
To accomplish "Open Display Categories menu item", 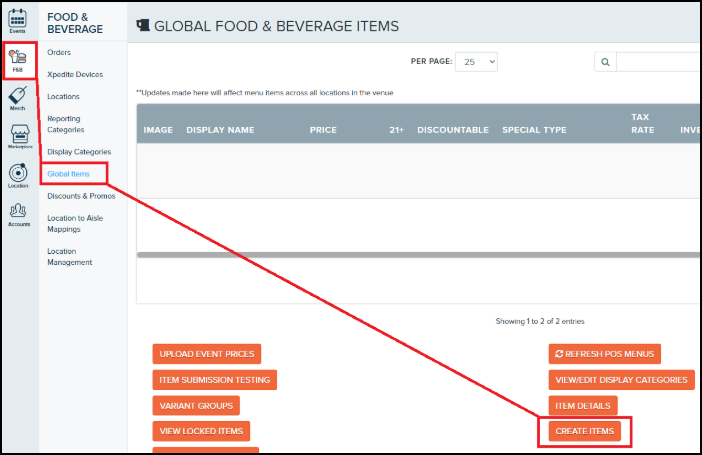I will pyautogui.click(x=79, y=152).
